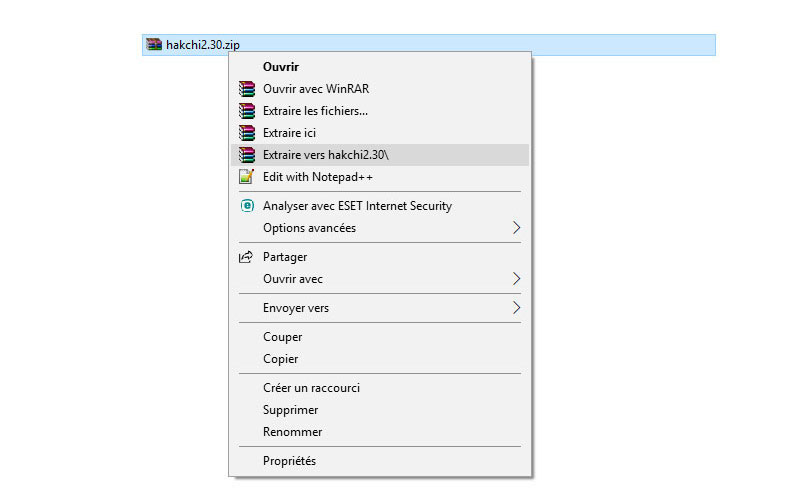The height and width of the screenshot is (500, 800).
Task: Open Propriétés for the zip file
Action: point(289,461)
